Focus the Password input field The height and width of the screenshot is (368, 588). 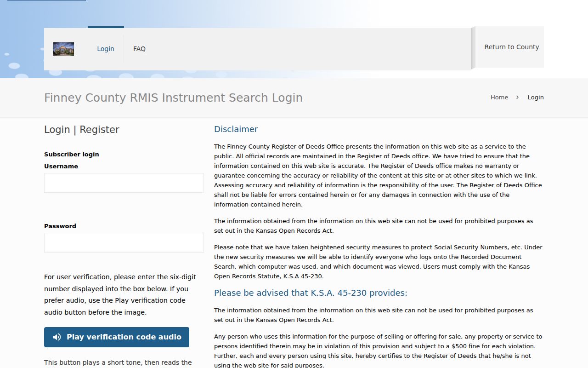click(x=124, y=242)
